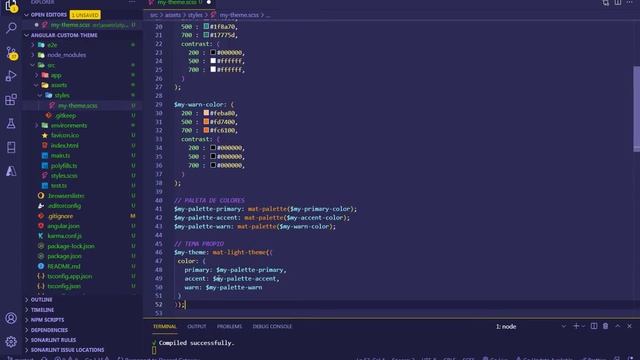Click the color swatch for #fd7400
This screenshot has width=640, height=360.
[x=206, y=122]
